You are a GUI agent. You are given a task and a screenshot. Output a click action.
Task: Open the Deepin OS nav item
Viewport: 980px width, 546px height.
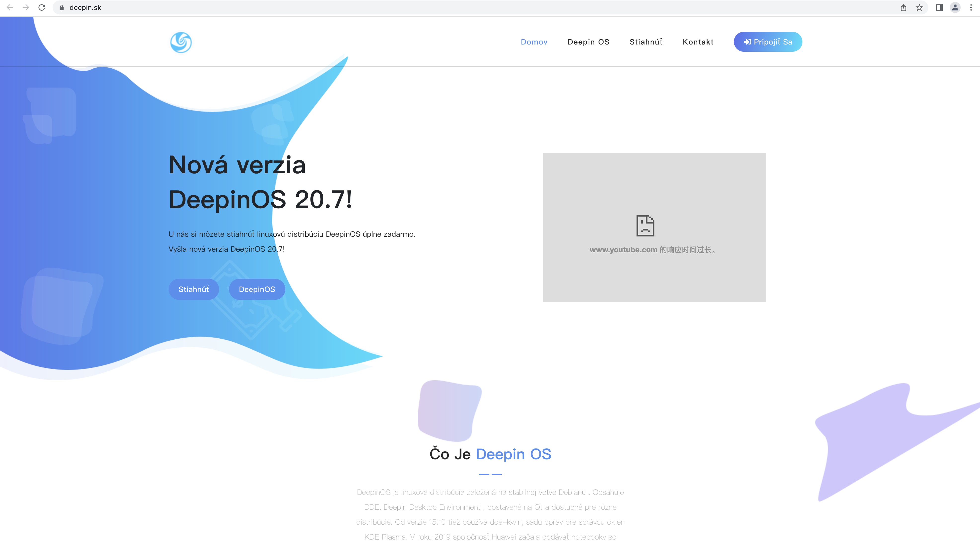coord(588,42)
